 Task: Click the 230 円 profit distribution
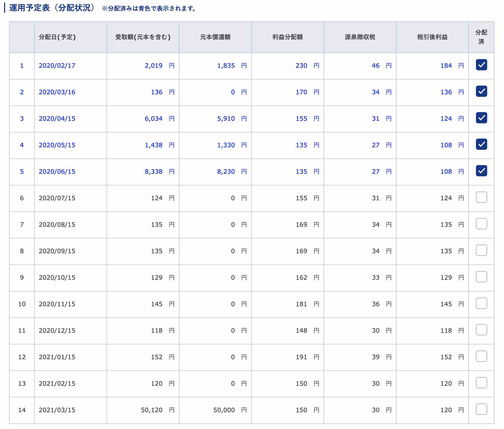(x=307, y=66)
